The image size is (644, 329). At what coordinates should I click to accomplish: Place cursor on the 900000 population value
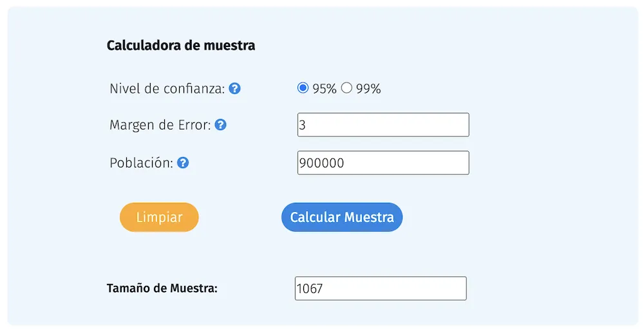tap(322, 164)
